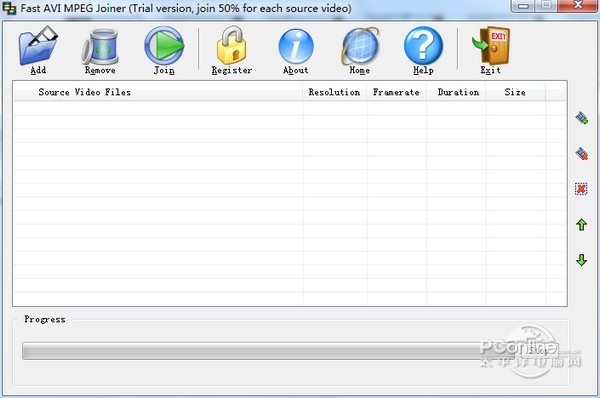Click the application icon in title bar
Screen dimensions: 600x398
pyautogui.click(x=9, y=8)
